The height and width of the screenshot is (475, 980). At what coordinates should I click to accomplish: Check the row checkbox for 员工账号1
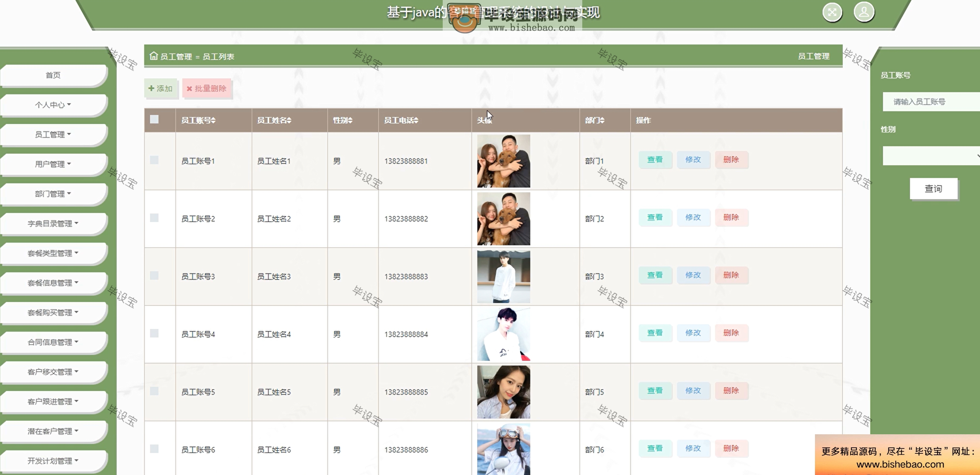click(x=154, y=160)
